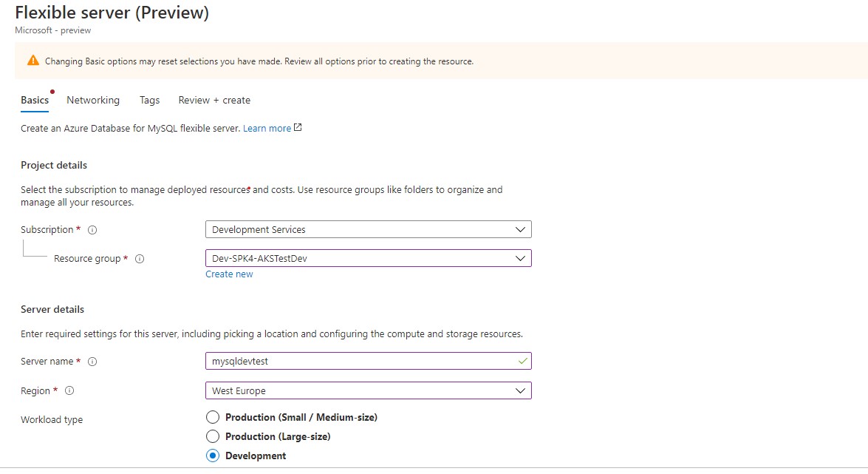The width and height of the screenshot is (868, 474).
Task: Click the info icon beside Server name
Action: [x=92, y=362]
